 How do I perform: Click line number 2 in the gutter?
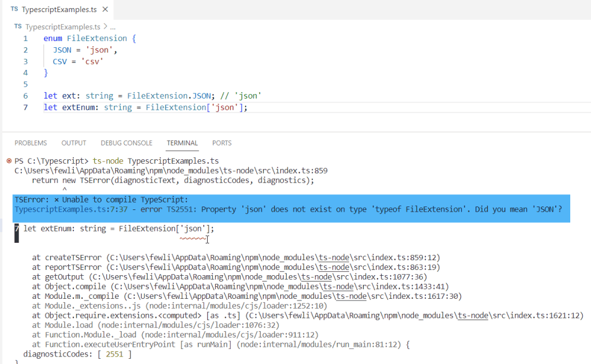coord(25,50)
